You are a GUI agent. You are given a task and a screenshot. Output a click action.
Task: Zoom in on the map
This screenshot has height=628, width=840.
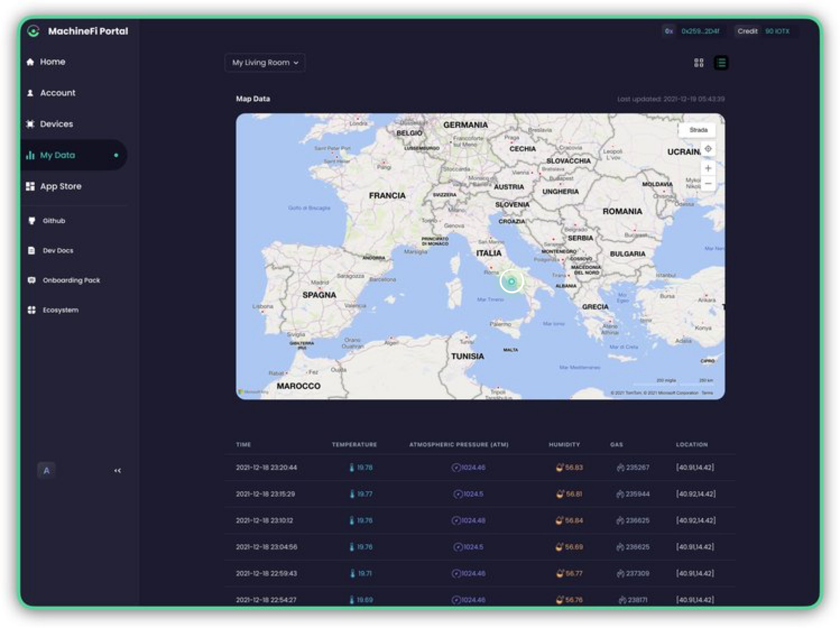coord(708,168)
